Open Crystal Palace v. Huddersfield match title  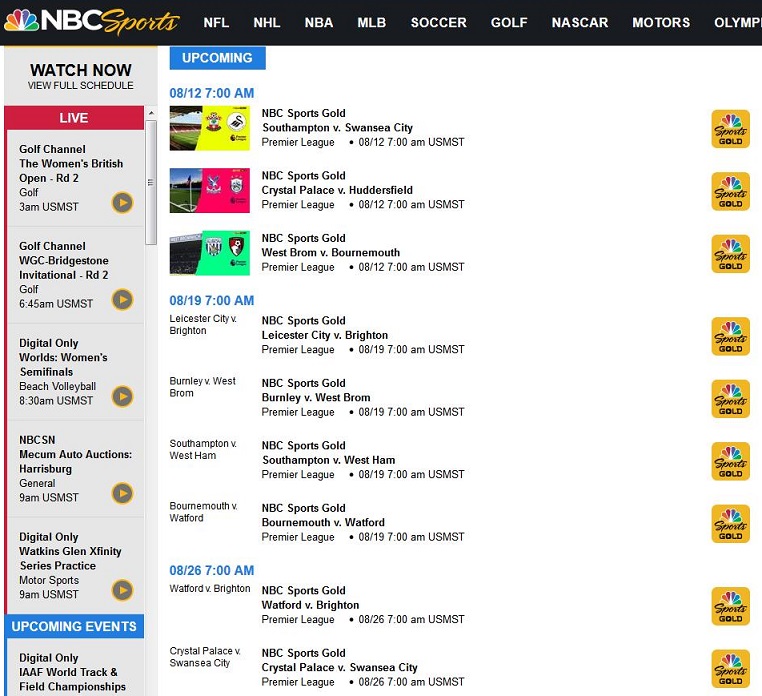pyautogui.click(x=337, y=190)
